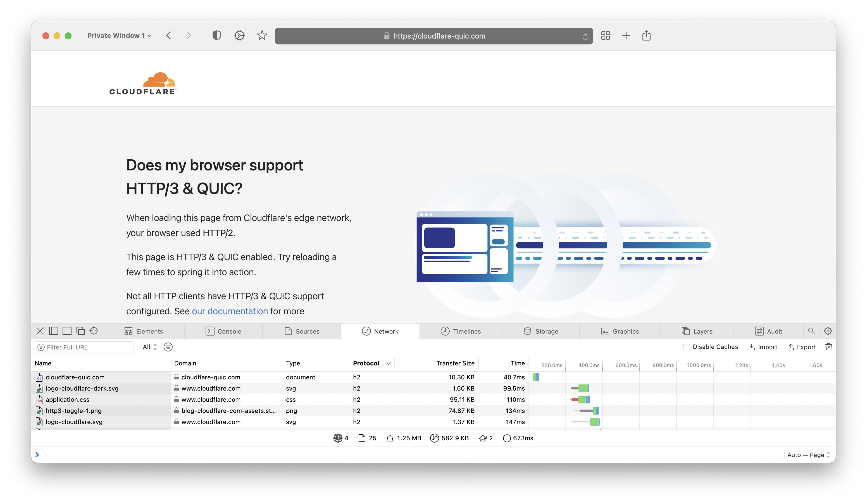Open the Protocol column dropdown

tap(389, 363)
